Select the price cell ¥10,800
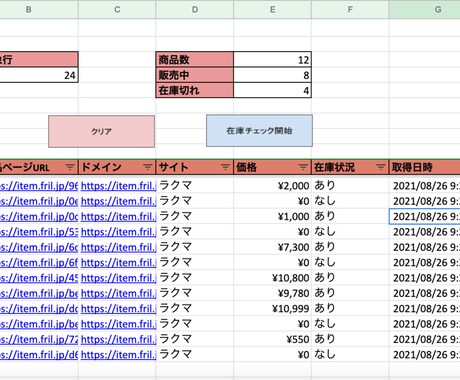Image resolution: width=460 pixels, height=380 pixels. tap(272, 278)
